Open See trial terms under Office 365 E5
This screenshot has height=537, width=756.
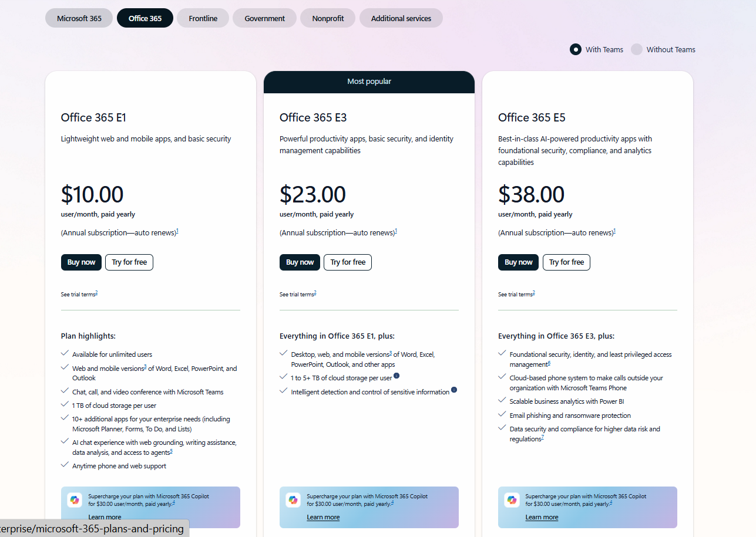click(515, 294)
